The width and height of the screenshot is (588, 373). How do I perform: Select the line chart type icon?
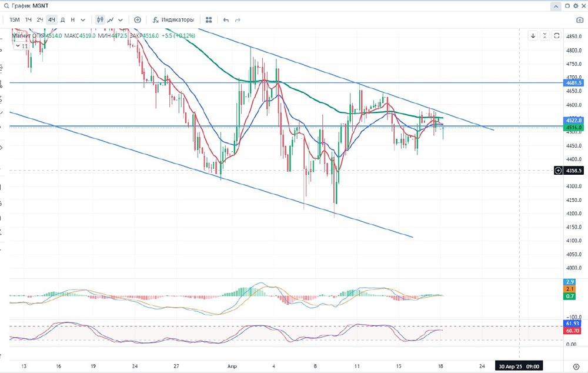click(111, 20)
